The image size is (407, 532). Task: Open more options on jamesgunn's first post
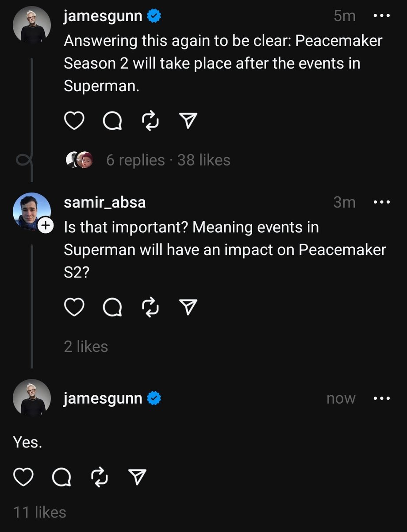(x=382, y=16)
